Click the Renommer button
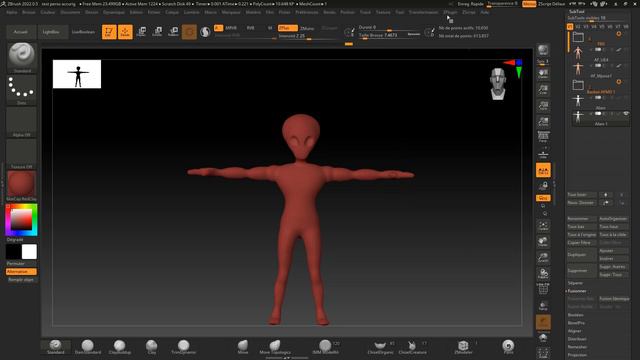This screenshot has height=360, width=640. (581, 219)
